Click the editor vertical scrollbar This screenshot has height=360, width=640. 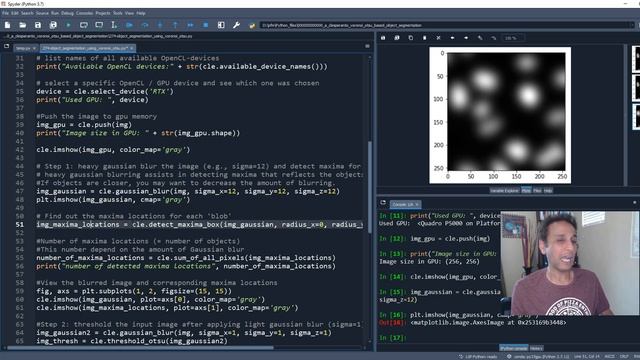click(x=370, y=187)
